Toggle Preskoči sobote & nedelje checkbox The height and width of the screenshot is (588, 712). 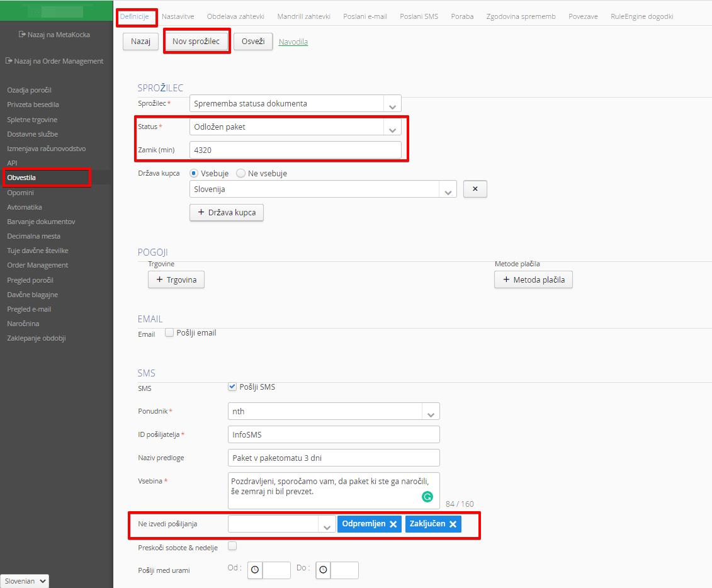pyautogui.click(x=232, y=546)
